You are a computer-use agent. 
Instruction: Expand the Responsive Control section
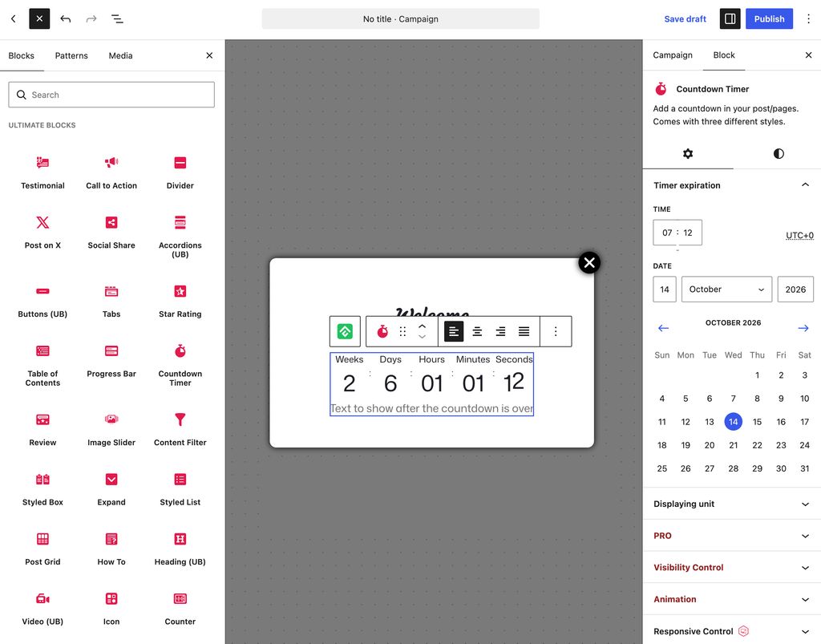(x=731, y=631)
